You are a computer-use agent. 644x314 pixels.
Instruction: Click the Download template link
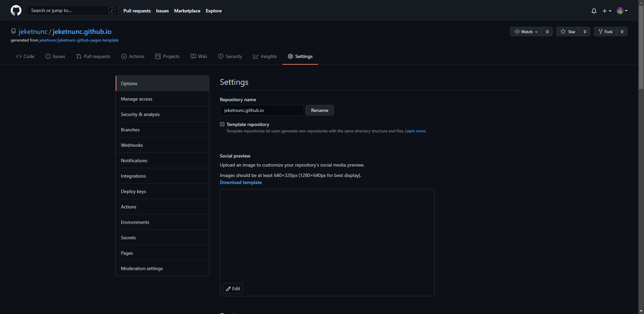coord(241,182)
